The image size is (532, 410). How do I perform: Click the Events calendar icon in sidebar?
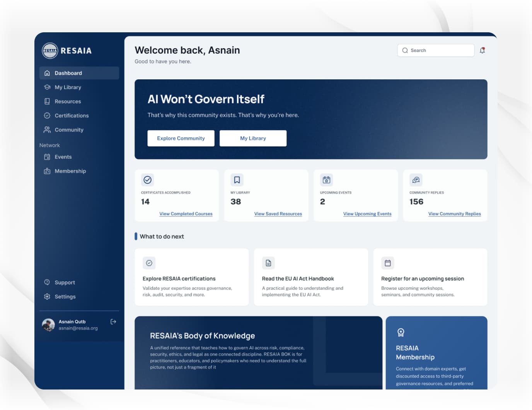47,157
